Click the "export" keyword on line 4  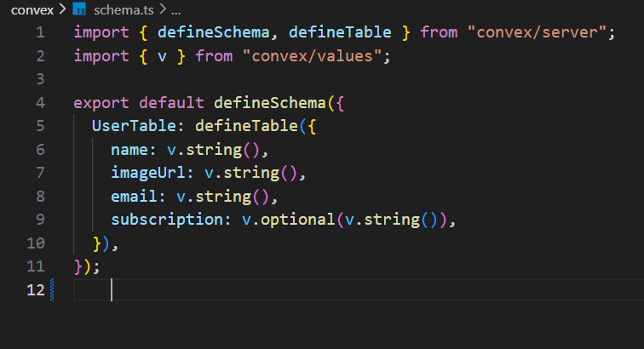pyautogui.click(x=101, y=103)
